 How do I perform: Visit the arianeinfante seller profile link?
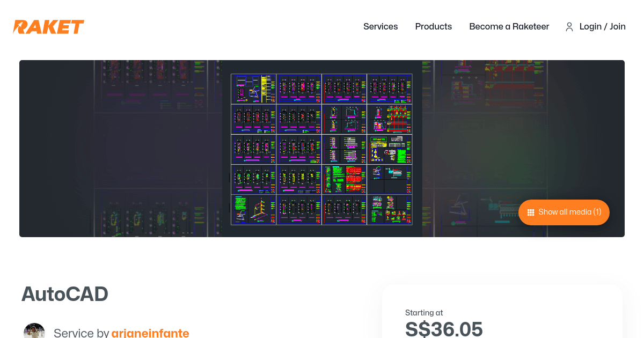[x=150, y=333]
